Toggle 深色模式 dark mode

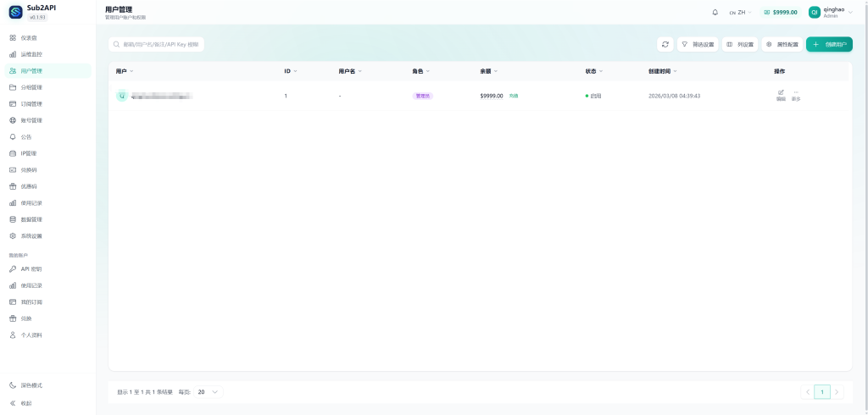coord(31,385)
